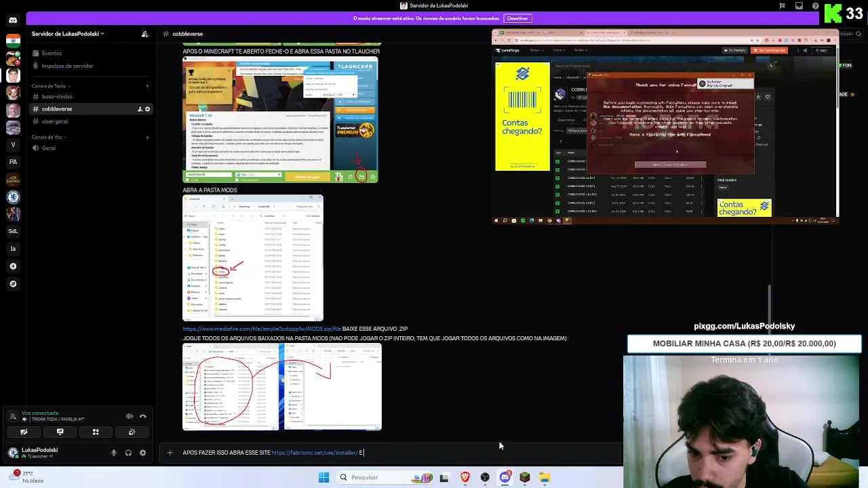Click the flag icon in the title bar

click(782, 5)
